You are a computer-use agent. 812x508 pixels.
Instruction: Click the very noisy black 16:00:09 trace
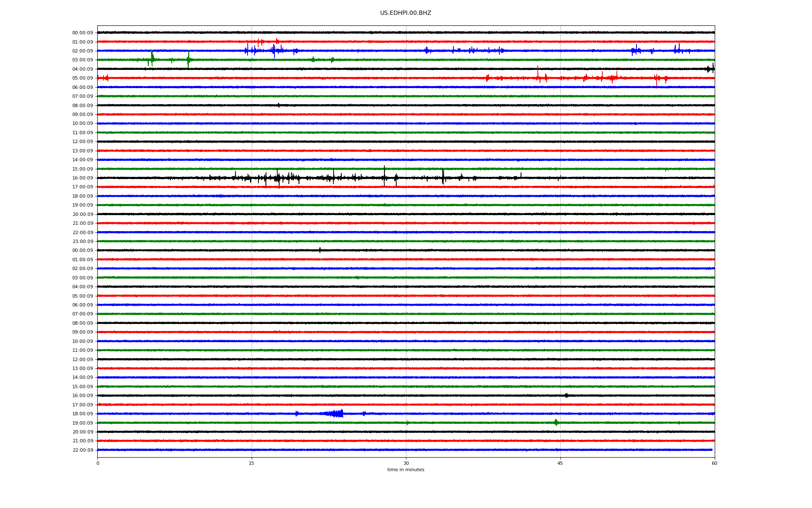279,178
